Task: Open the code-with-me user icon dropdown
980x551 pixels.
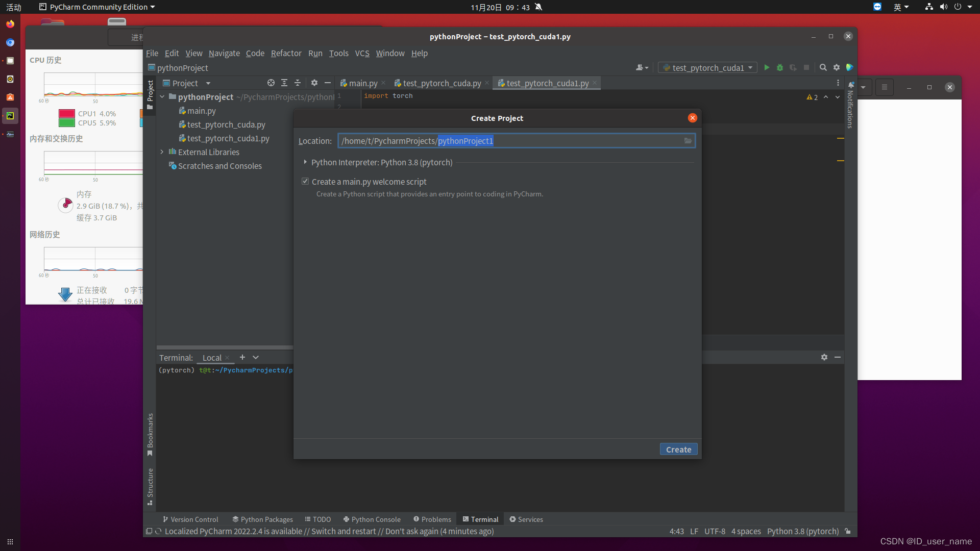Action: coord(642,67)
